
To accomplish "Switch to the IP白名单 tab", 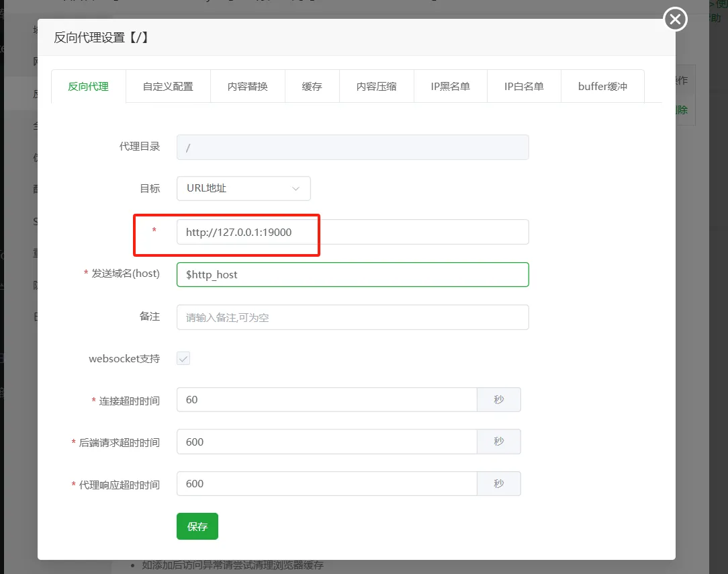I will (525, 87).
